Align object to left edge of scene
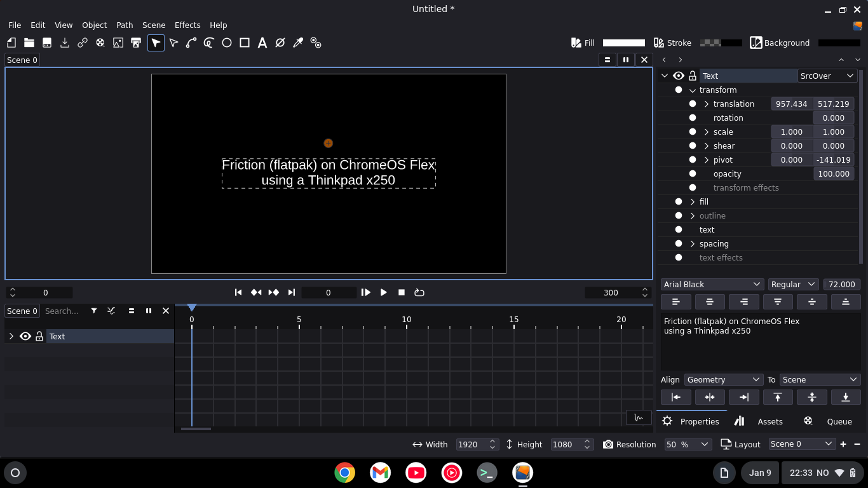The image size is (868, 488). pyautogui.click(x=676, y=397)
